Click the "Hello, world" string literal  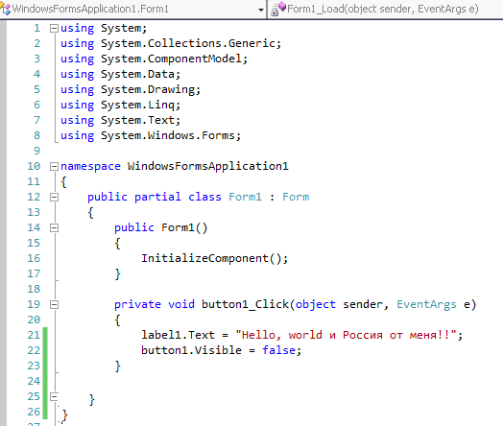346,335
